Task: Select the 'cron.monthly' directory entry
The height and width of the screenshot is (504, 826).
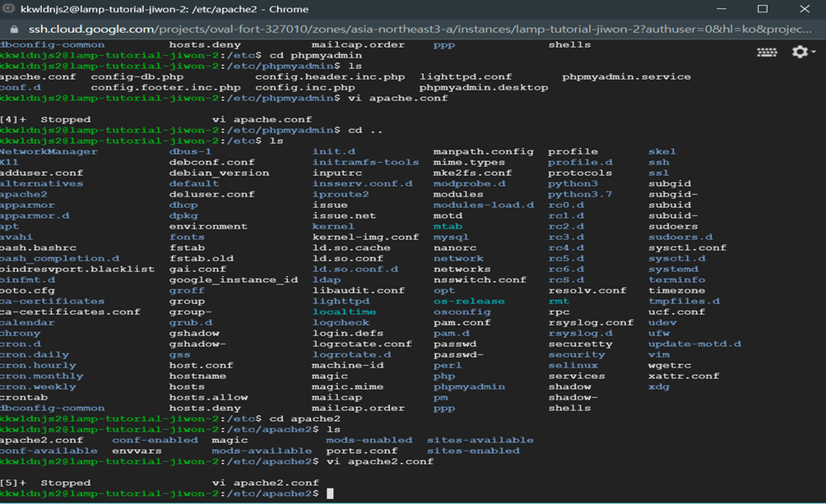Action: click(42, 376)
